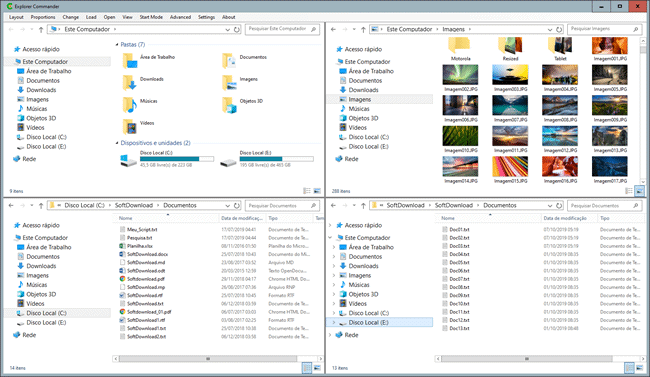Screen dimensions: 650x377
Task: Select the Disco Local (E:) drive icon
Action: 228,162
